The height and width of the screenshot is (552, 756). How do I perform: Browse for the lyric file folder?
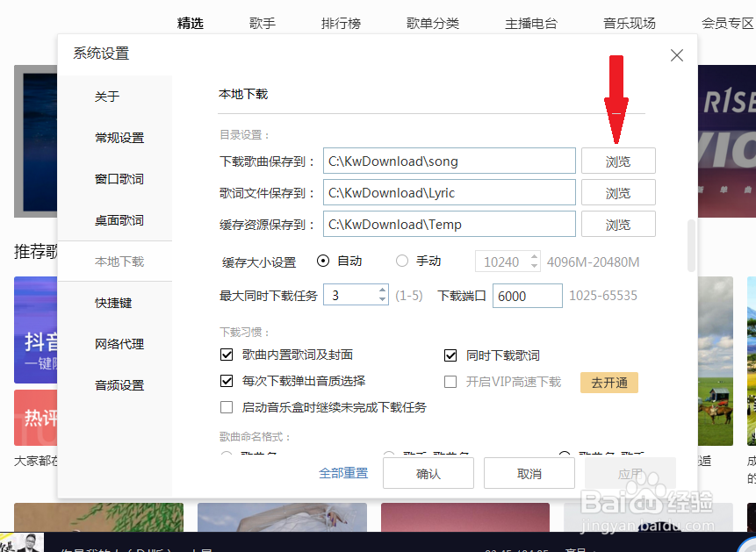[618, 193]
